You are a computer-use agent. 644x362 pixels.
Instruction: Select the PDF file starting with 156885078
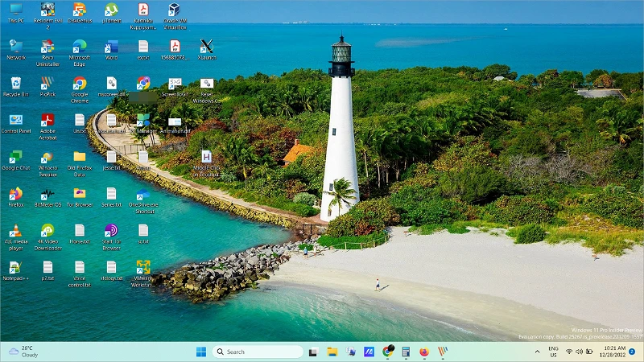(175, 50)
